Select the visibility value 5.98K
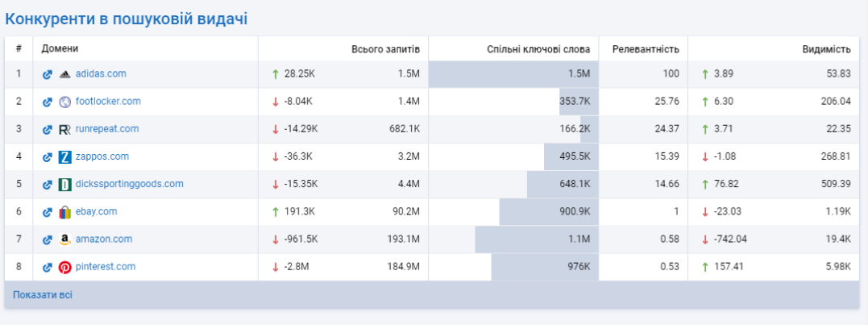This screenshot has width=868, height=325. coord(837,267)
